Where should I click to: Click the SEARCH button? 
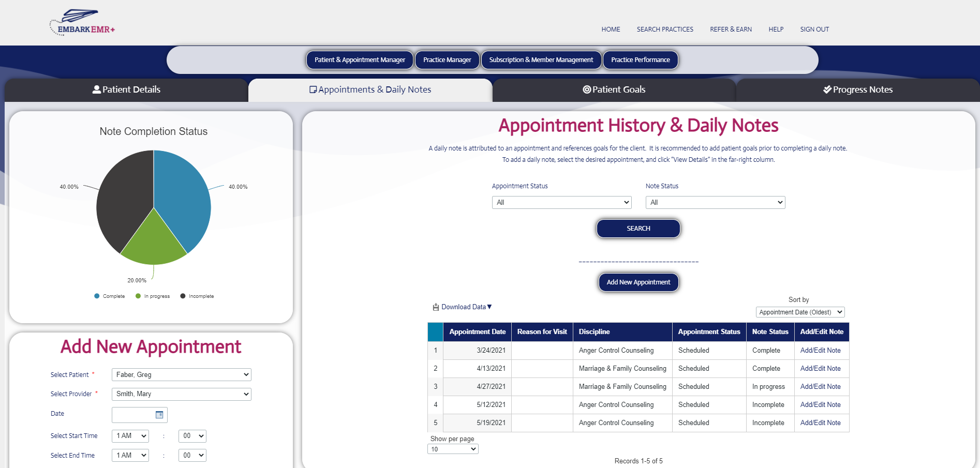click(638, 228)
